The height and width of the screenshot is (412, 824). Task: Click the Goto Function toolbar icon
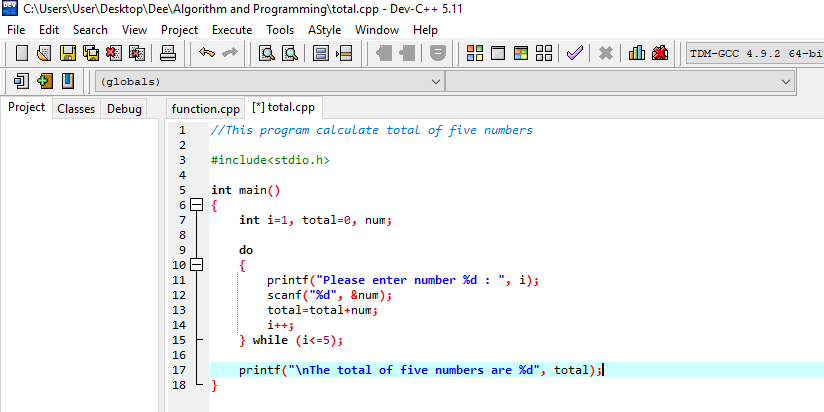(321, 53)
